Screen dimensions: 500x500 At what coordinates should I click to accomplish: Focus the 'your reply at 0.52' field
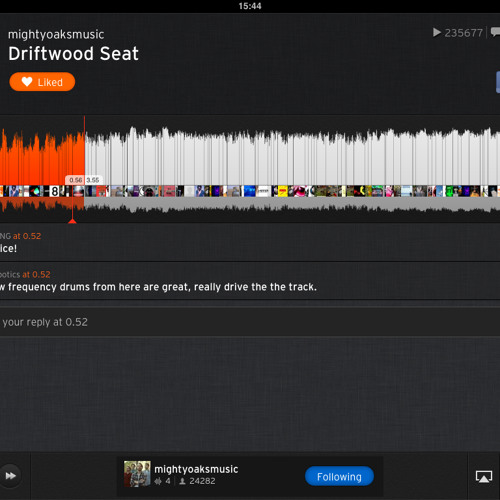250,322
